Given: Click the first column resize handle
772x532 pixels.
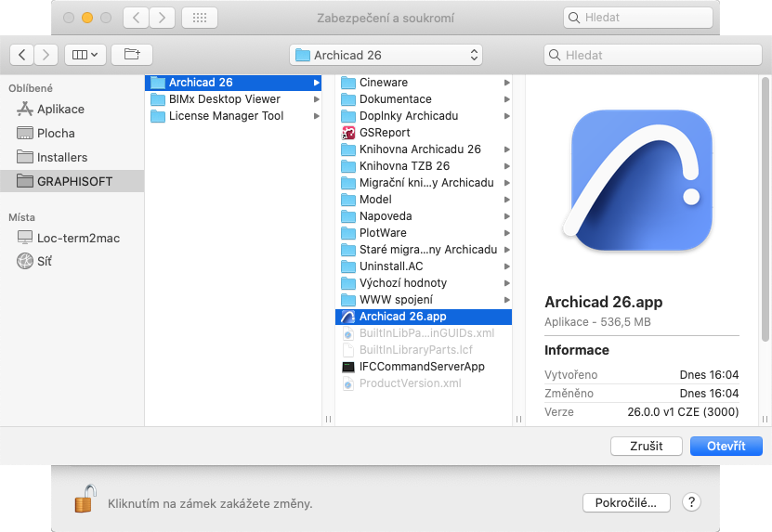Looking at the screenshot, I should [328, 420].
